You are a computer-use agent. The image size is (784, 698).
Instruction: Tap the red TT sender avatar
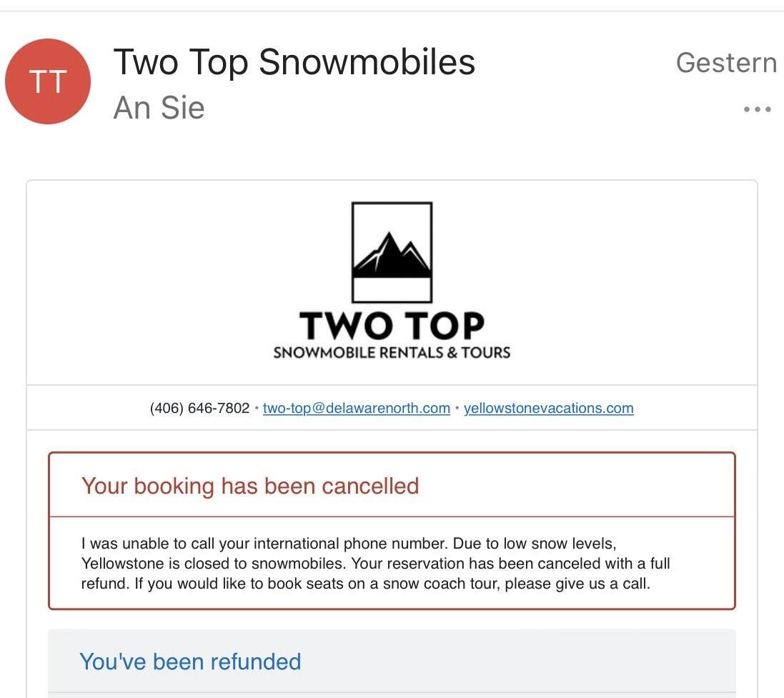(x=48, y=81)
